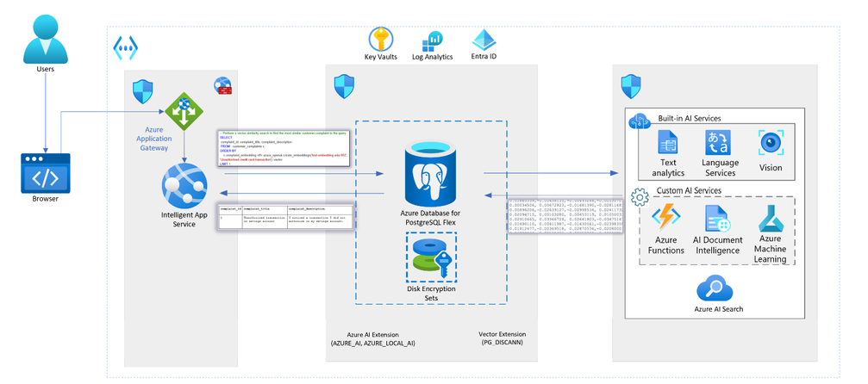Click the Users person icon
The height and width of the screenshot is (384, 868).
point(46,39)
